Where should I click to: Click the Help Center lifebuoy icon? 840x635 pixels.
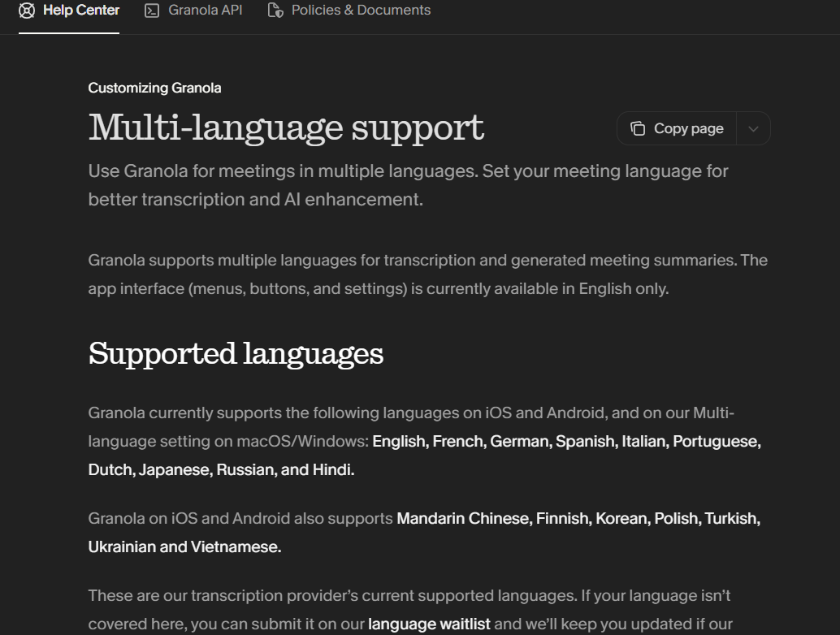pyautogui.click(x=27, y=11)
